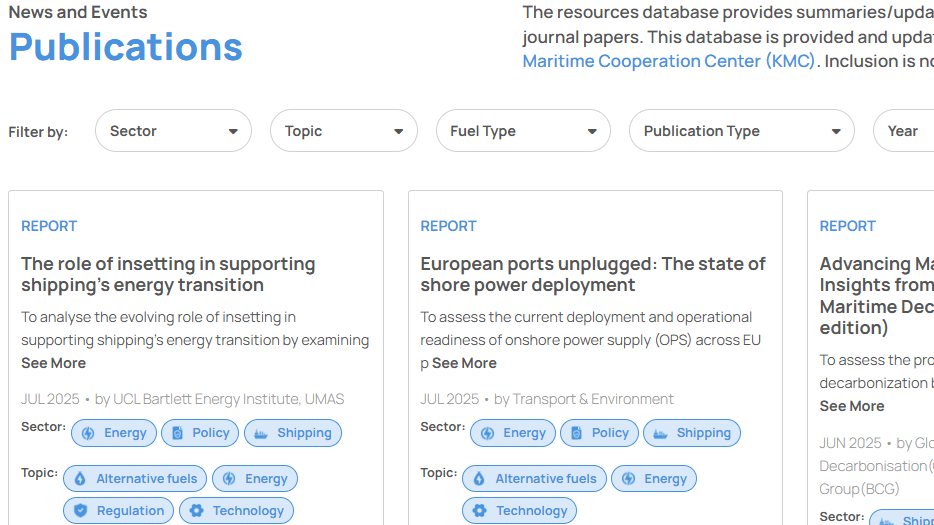Click See More on the insetting report
The image size is (934, 525).
pyautogui.click(x=53, y=363)
